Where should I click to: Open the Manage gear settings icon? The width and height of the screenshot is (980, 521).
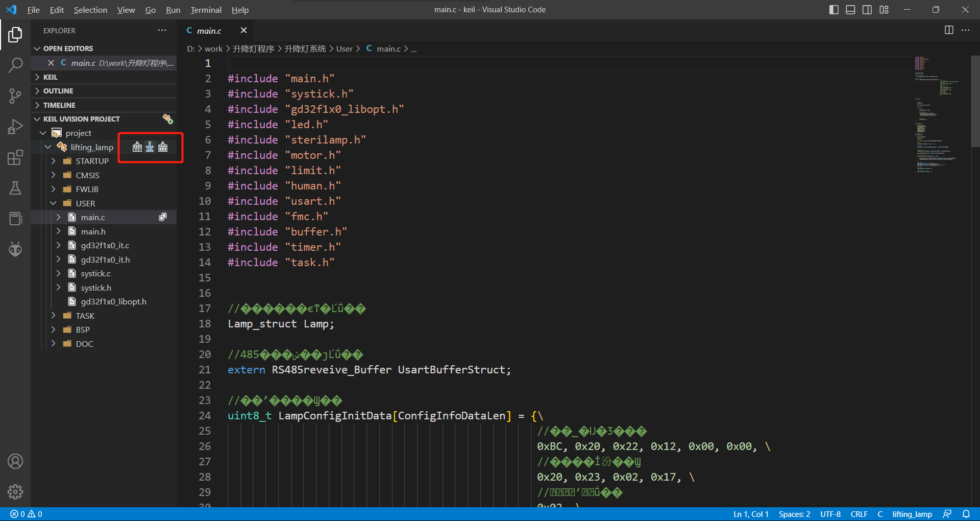pos(15,492)
